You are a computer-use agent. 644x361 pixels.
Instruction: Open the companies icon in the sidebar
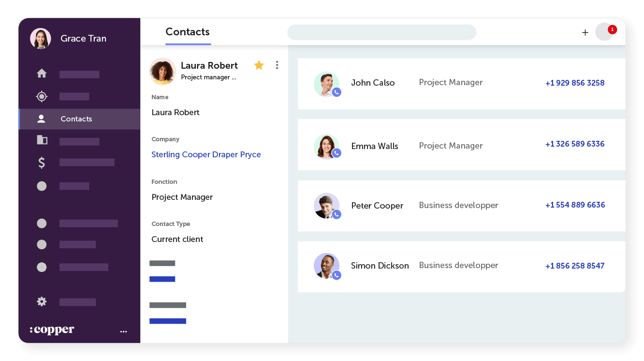click(x=42, y=139)
